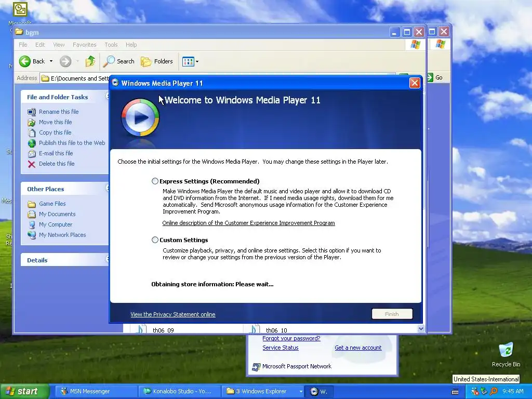Screen dimensions: 532x399
Task: Collapse the File and Folder Tasks panel
Action: point(107,96)
